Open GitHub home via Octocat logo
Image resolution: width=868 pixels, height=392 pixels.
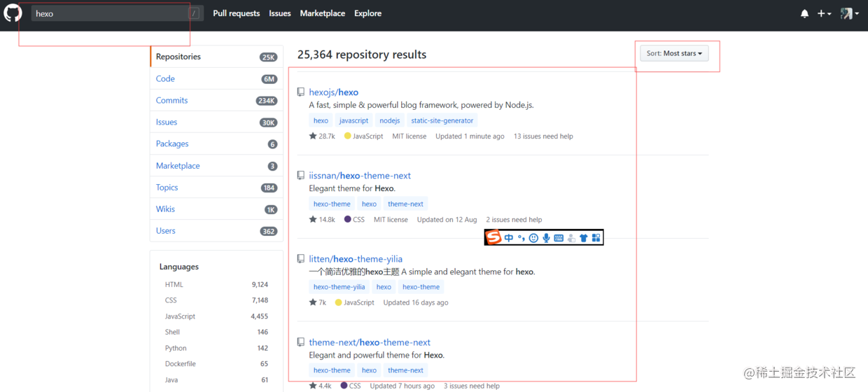coord(13,13)
